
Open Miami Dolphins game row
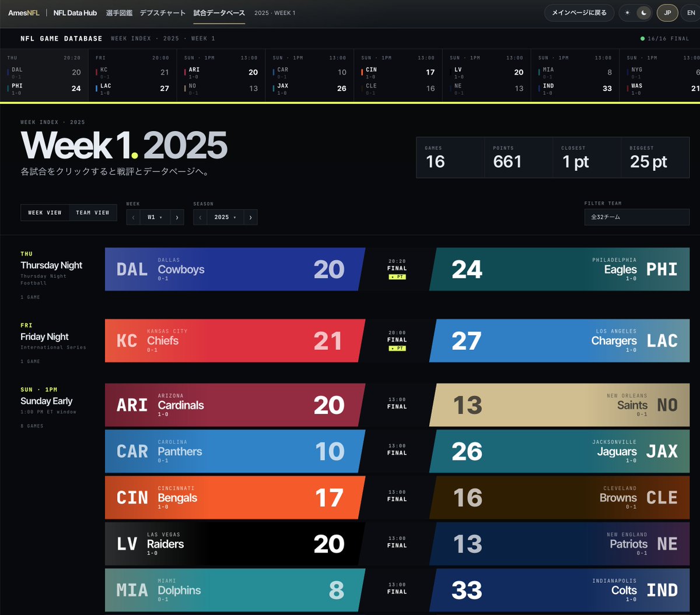tap(235, 590)
